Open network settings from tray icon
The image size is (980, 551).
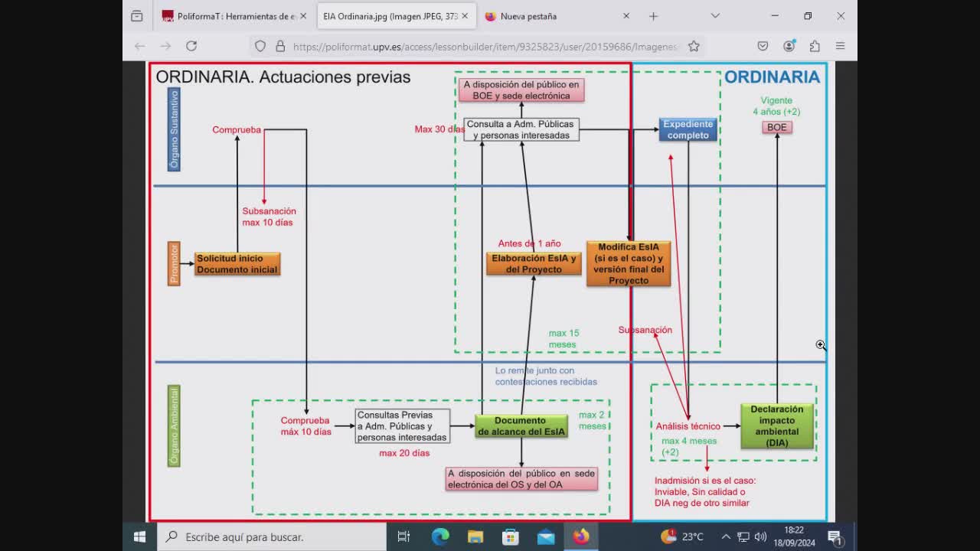pyautogui.click(x=743, y=536)
